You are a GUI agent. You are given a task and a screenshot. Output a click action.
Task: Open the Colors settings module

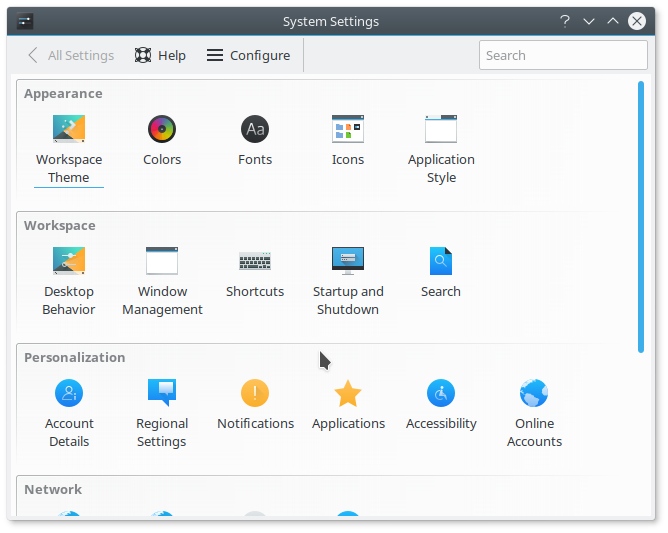click(x=162, y=141)
